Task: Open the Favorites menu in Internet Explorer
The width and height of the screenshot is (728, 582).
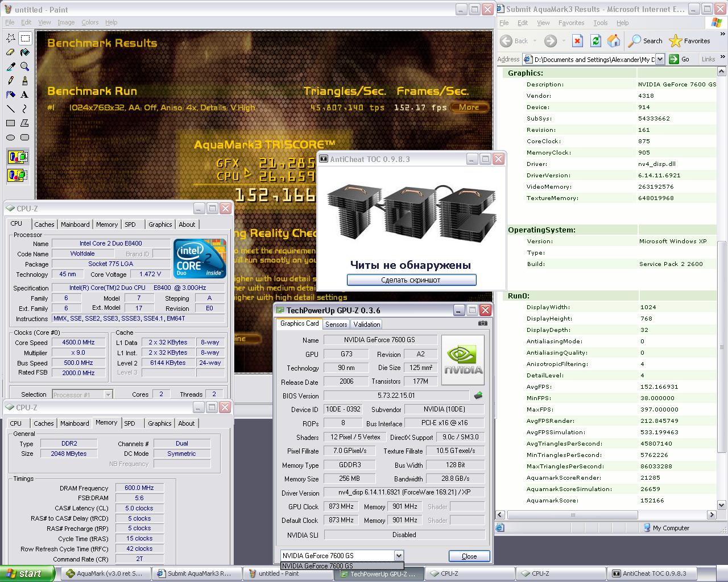Action: pyautogui.click(x=571, y=23)
